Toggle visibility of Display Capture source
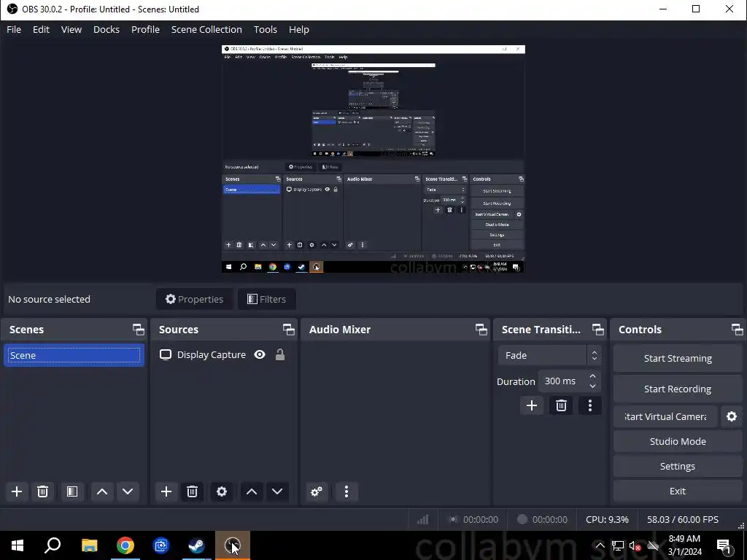 [x=260, y=355]
